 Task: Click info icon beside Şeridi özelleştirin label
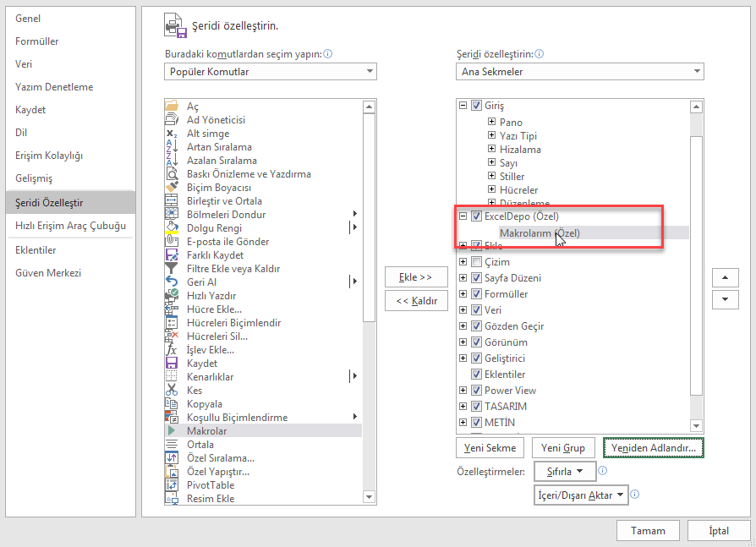[539, 54]
